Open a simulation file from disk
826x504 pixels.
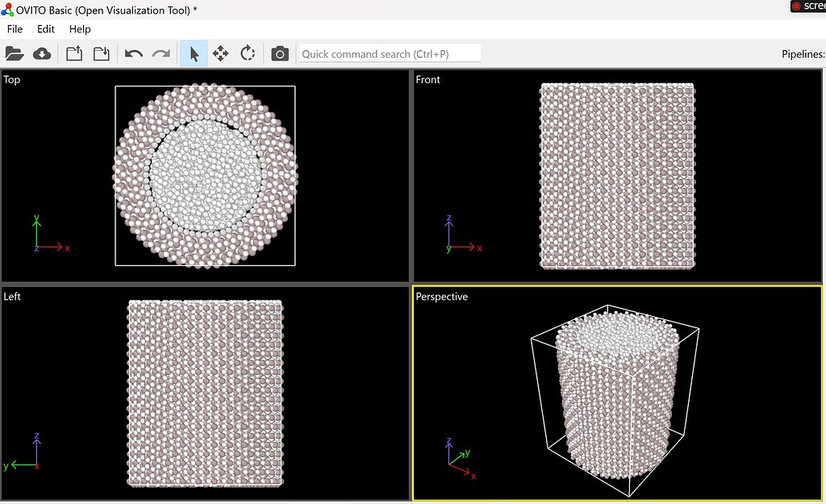(x=15, y=52)
